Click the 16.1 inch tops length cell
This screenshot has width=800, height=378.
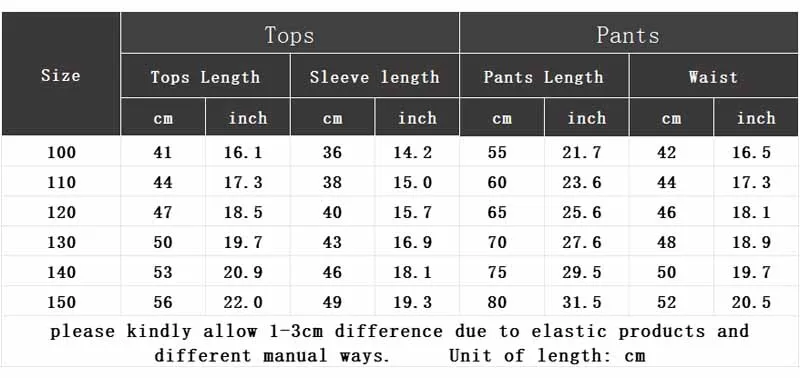click(243, 152)
